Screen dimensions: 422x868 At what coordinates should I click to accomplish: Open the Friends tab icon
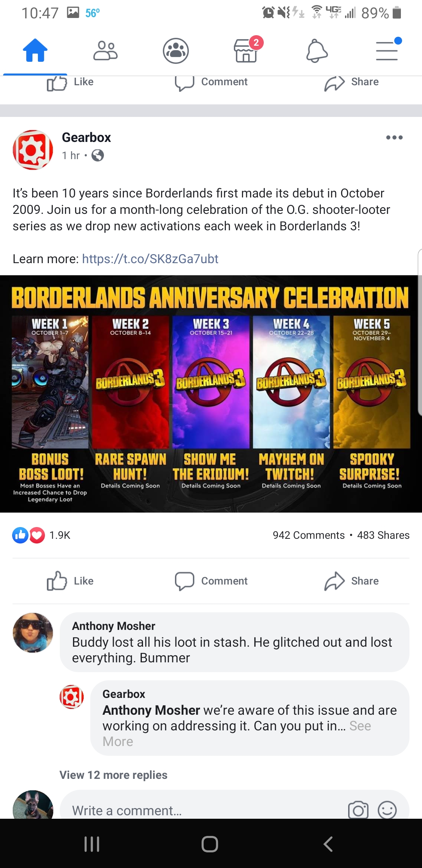click(105, 51)
